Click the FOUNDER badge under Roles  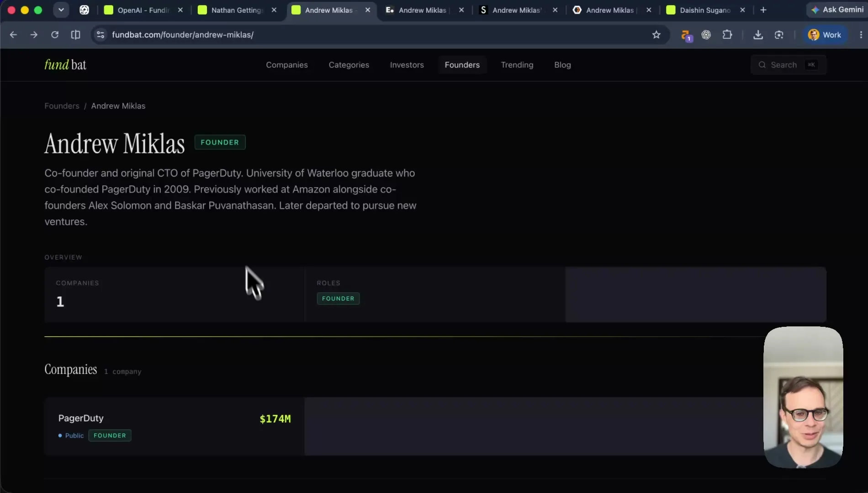point(338,299)
